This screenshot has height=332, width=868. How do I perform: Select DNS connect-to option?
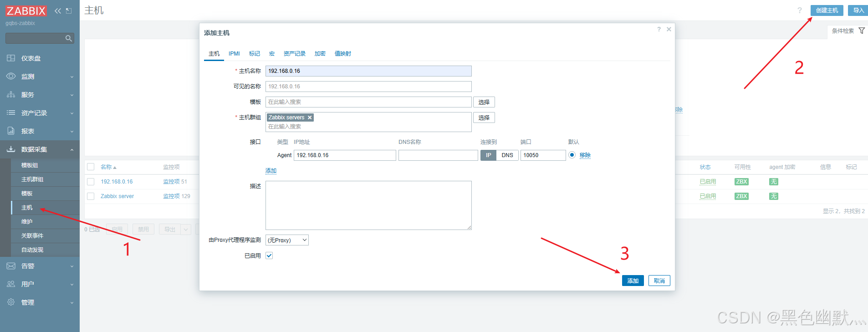pos(507,155)
